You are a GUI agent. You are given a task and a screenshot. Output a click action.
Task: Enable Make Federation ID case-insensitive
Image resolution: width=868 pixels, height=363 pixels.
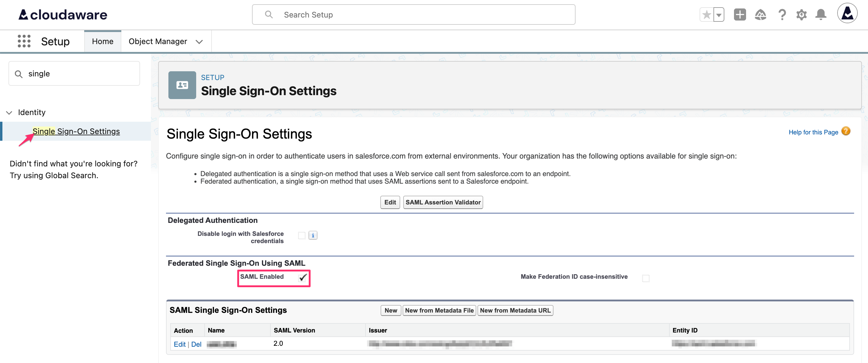click(646, 278)
